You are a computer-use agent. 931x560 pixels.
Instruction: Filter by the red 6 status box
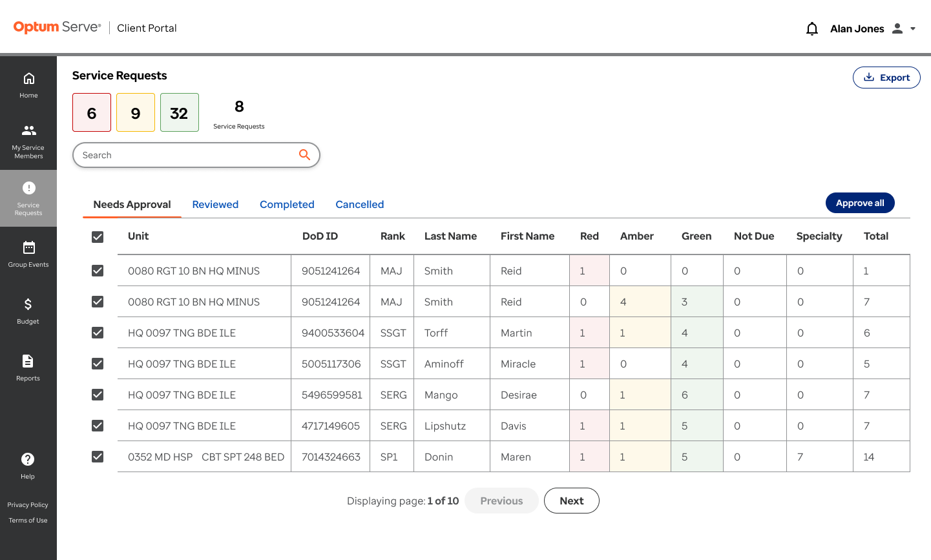point(92,112)
